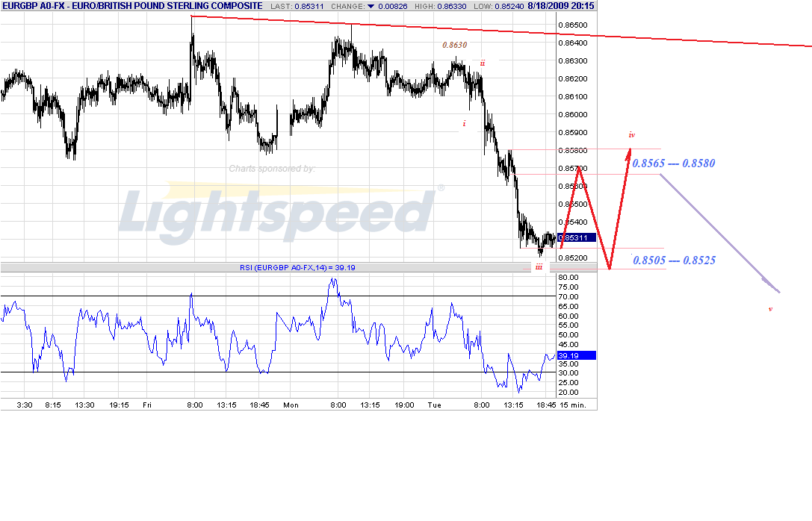Screen dimensions: 812x521
Task: Click the RSI value tag 39.19
Action: coord(577,355)
